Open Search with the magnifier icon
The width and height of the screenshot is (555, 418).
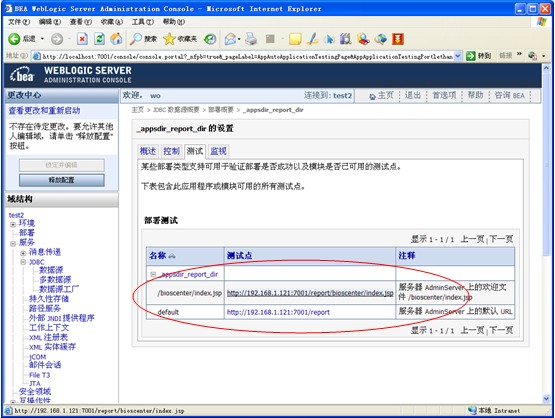(135, 39)
